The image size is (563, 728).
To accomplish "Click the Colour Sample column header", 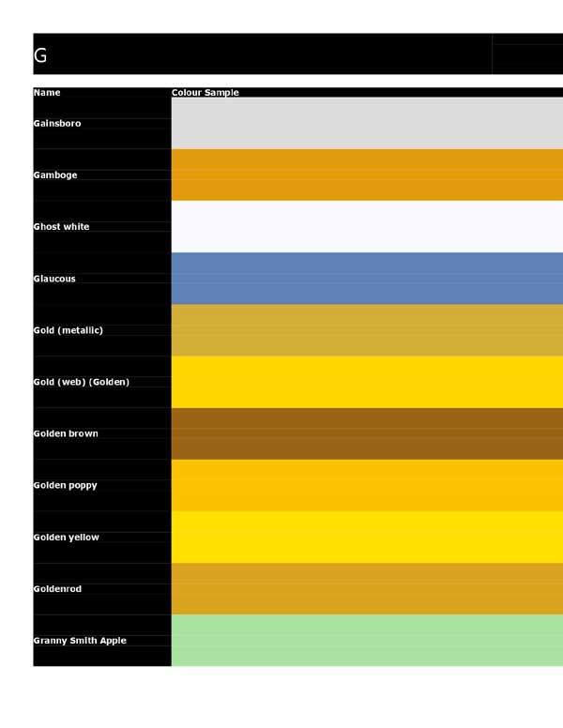I will pos(205,92).
